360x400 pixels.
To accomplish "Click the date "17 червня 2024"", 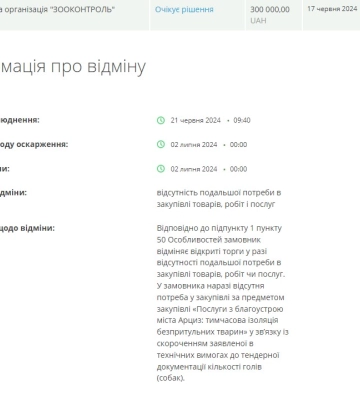I will (332, 9).
